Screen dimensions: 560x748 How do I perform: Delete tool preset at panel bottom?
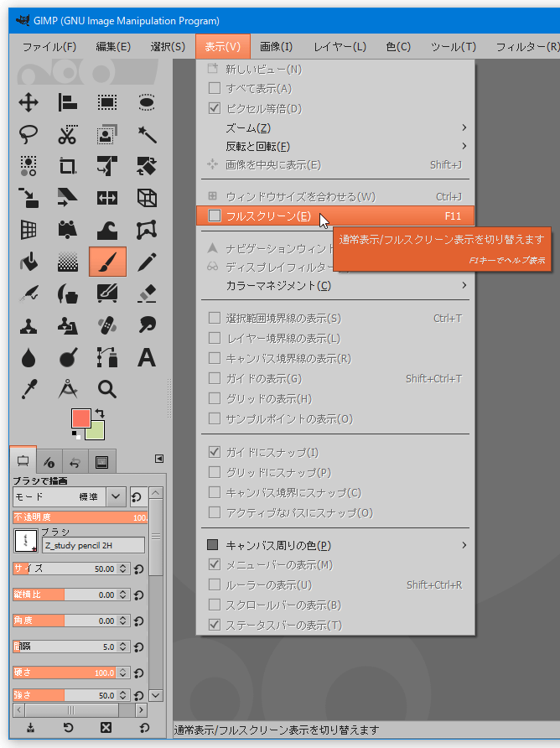106,728
